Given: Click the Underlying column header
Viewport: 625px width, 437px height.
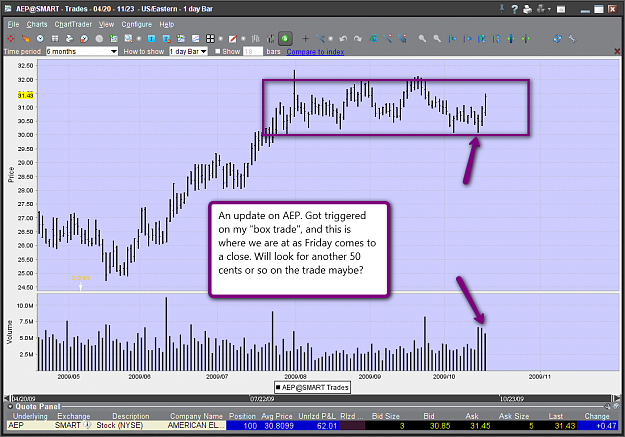Looking at the screenshot, I should click(30, 416).
